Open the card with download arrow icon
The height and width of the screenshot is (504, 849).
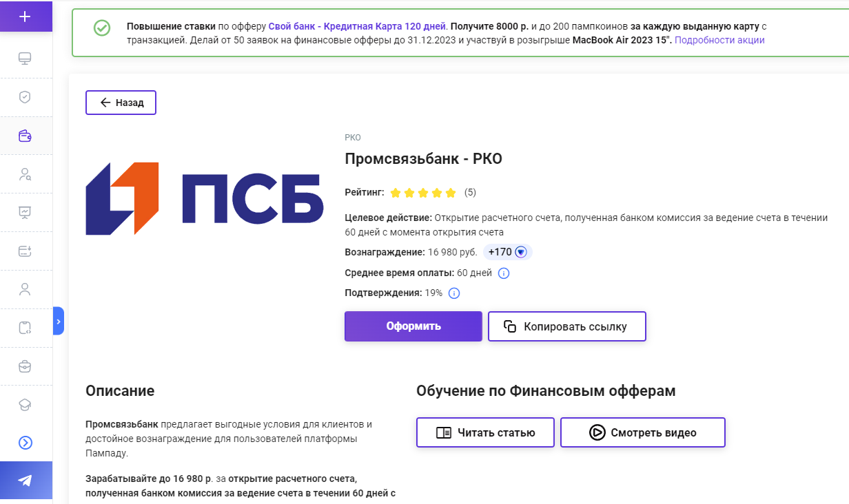pyautogui.click(x=25, y=251)
